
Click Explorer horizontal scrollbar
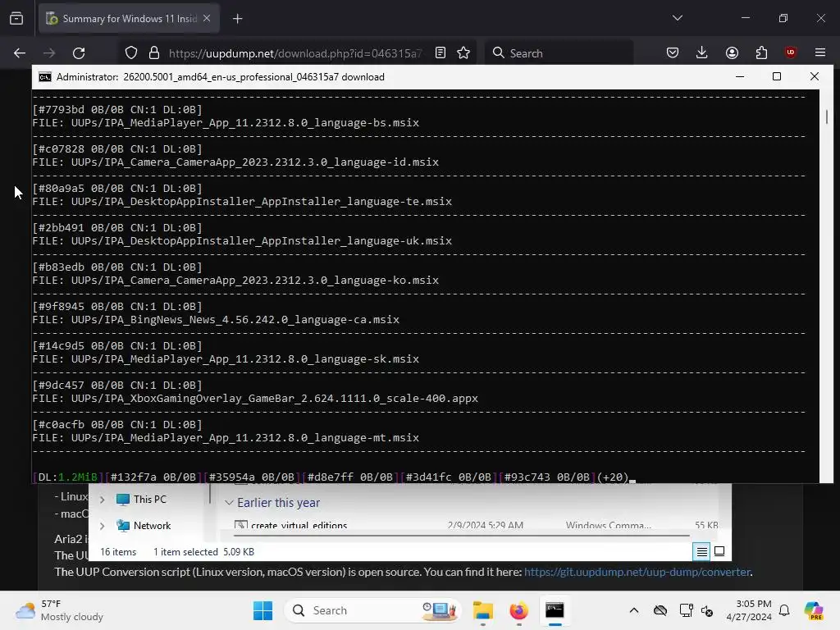pyautogui.click(x=461, y=535)
